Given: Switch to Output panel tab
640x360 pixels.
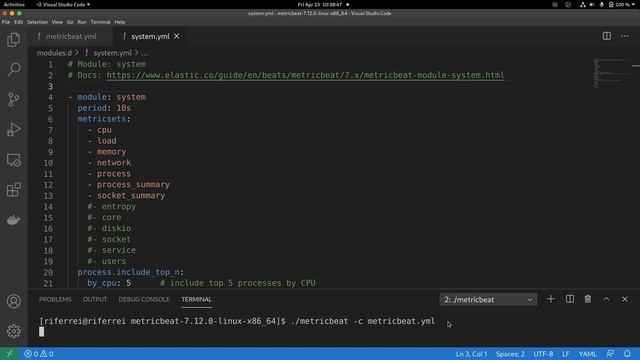Looking at the screenshot, I should tap(95, 299).
